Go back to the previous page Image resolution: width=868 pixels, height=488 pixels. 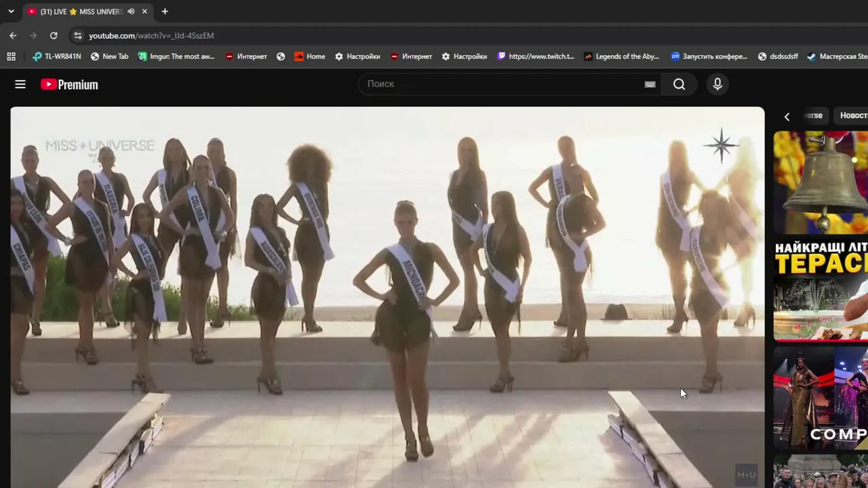[13, 35]
